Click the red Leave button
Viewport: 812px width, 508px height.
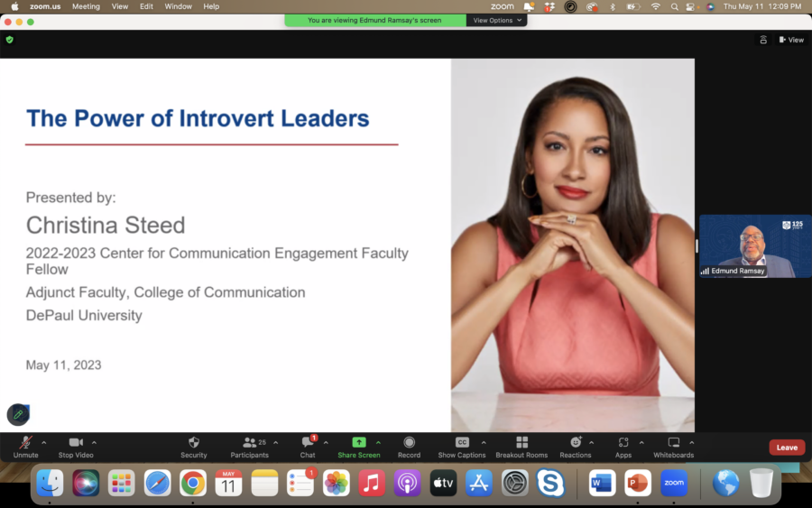click(786, 448)
